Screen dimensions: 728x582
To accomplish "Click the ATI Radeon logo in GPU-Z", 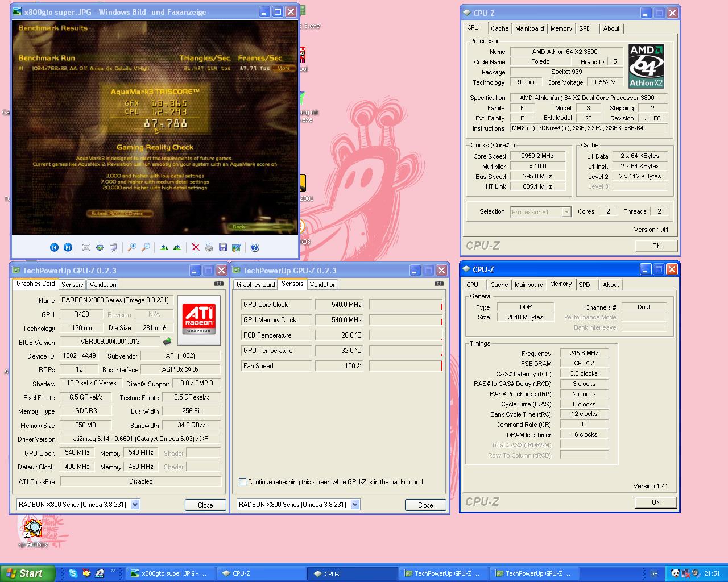I will (x=199, y=319).
